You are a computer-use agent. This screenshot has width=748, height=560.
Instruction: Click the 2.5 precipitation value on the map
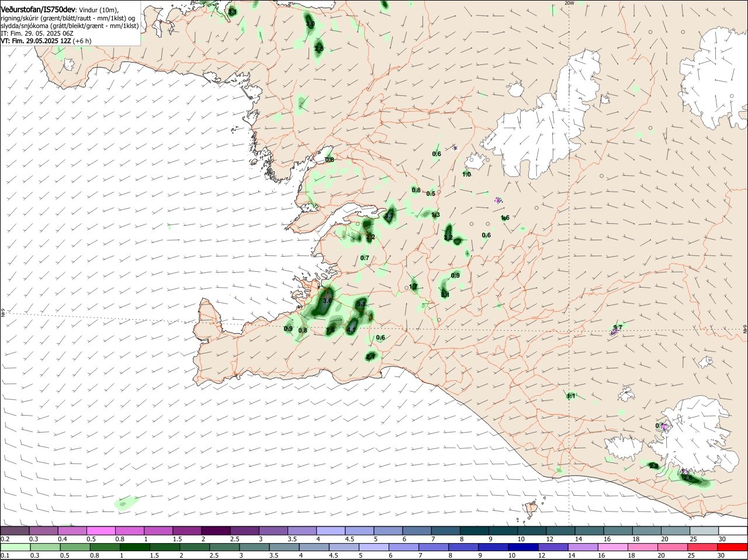(x=319, y=49)
